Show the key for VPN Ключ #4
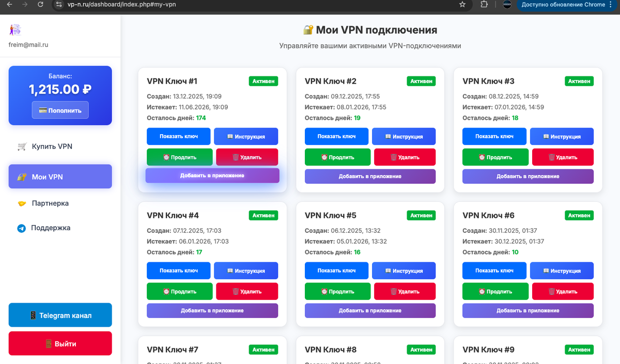The height and width of the screenshot is (364, 620). tap(179, 271)
